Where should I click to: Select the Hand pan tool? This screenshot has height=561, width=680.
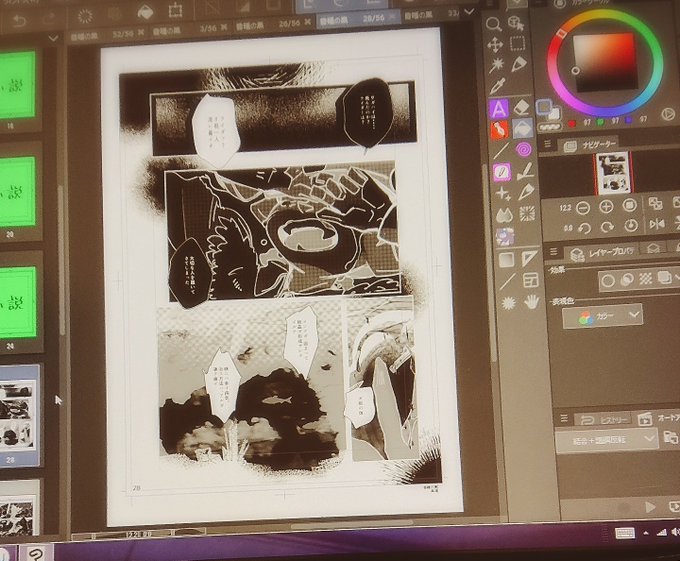coord(532,302)
